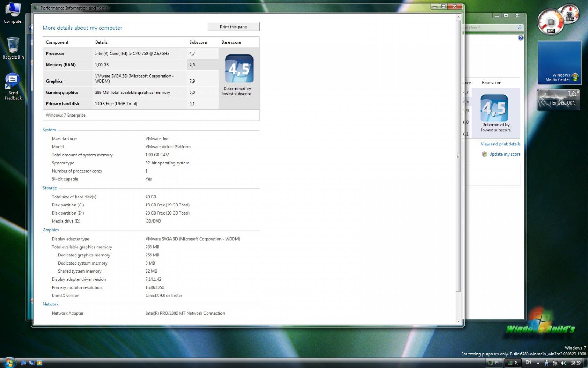Switch to the first 'P.' taskbar button

[x=494, y=363]
